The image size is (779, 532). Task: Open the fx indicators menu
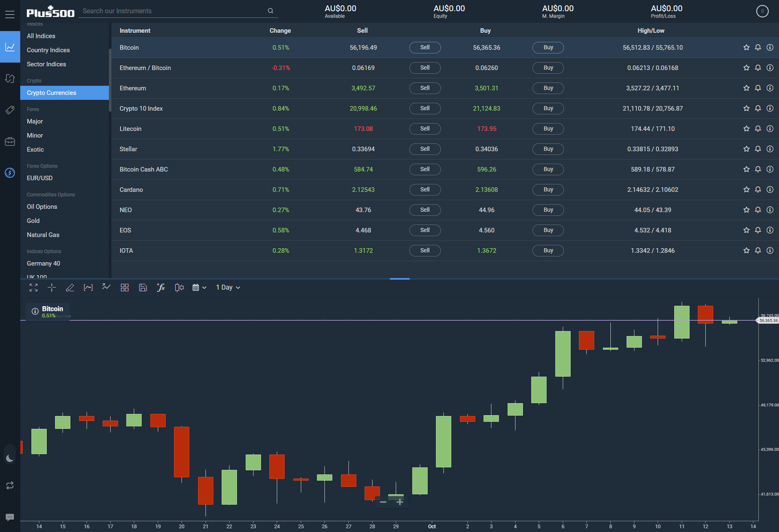[161, 288]
